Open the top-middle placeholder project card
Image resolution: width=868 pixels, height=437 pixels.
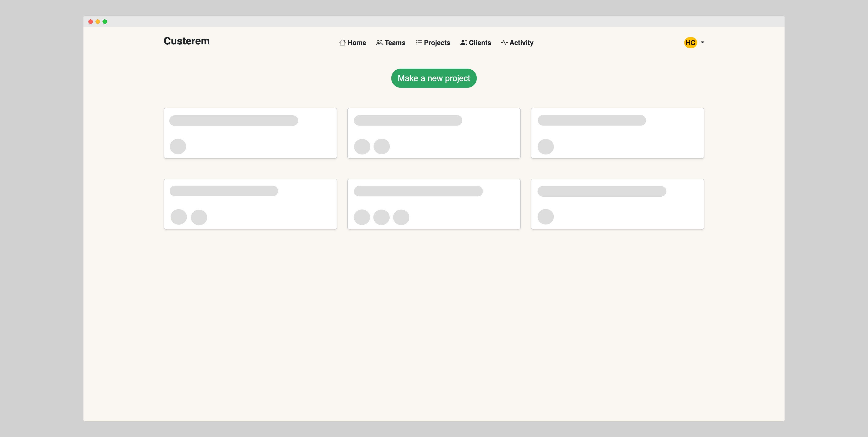click(x=434, y=133)
